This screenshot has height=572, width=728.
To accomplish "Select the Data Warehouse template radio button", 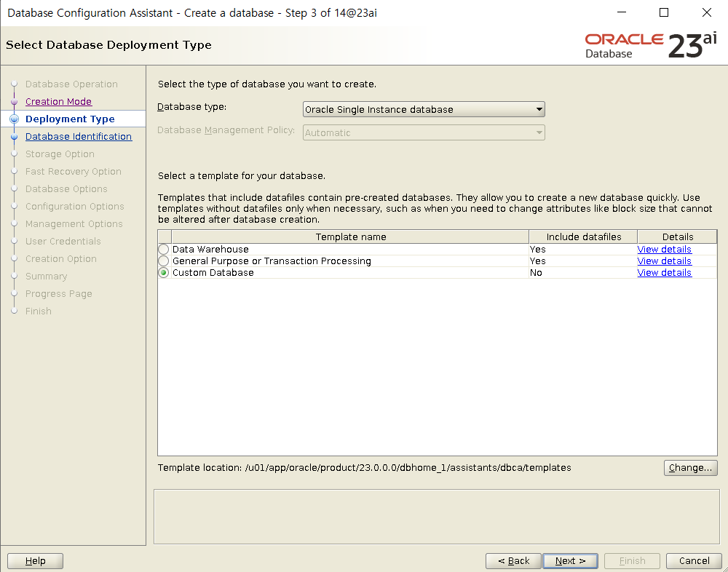I will pos(163,250).
